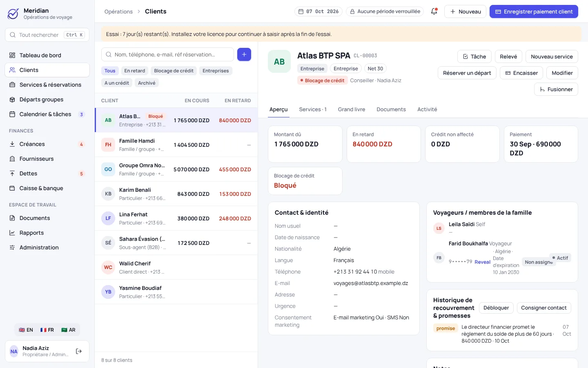Click Réserver un départ
Image resolution: width=588 pixels, height=368 pixels.
click(467, 73)
